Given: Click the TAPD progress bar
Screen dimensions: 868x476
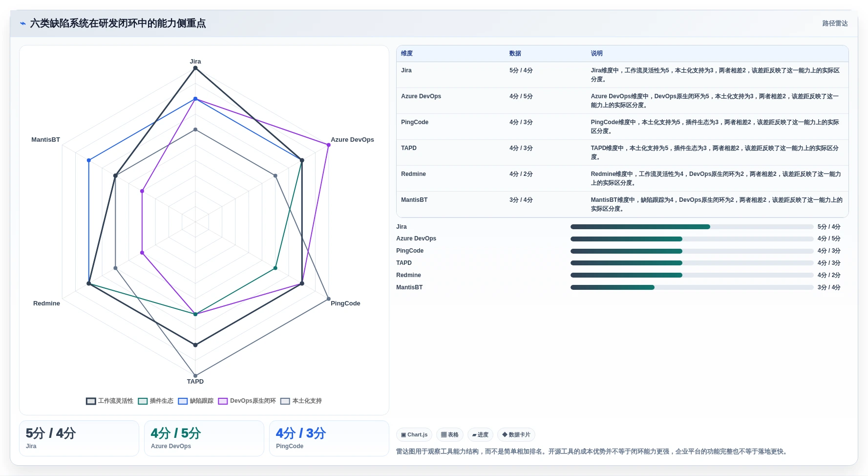Looking at the screenshot, I should click(x=692, y=263).
